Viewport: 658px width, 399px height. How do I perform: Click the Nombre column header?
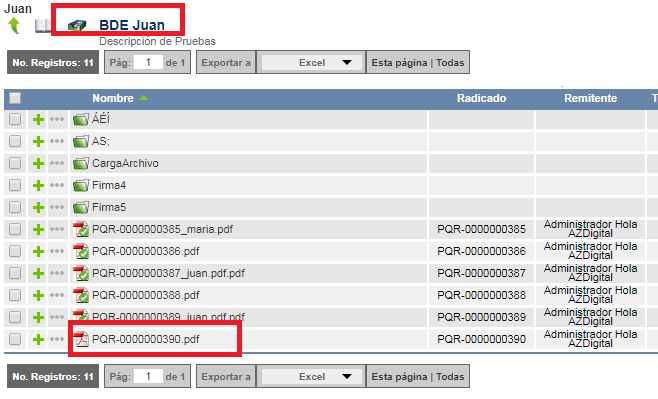coord(113,98)
